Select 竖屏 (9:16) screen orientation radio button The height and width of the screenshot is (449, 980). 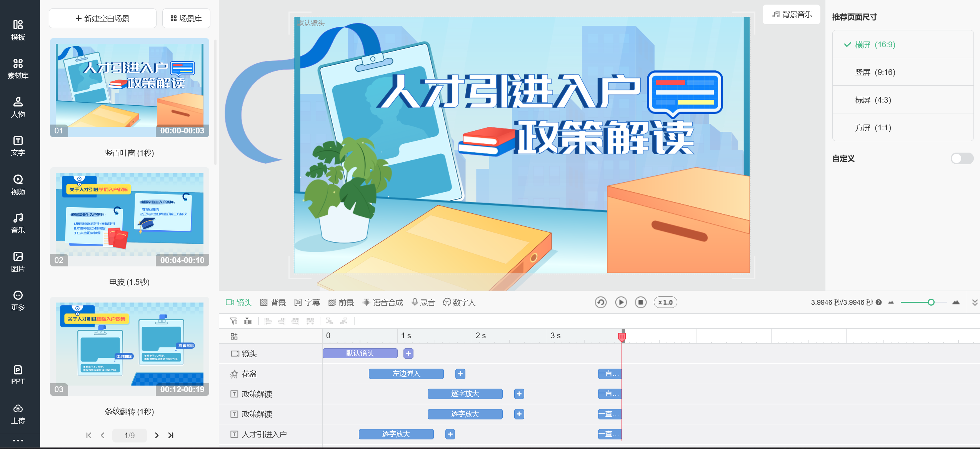[x=874, y=72]
